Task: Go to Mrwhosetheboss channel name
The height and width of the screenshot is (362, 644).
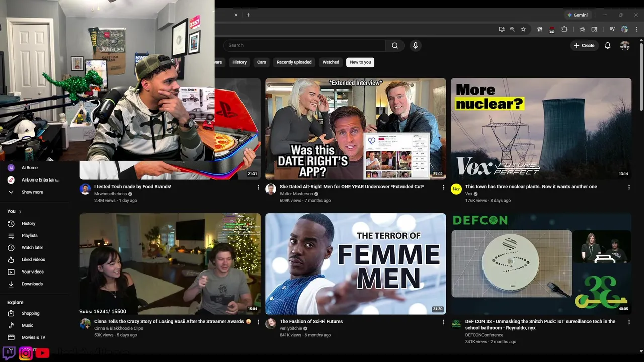Action: coord(110,194)
